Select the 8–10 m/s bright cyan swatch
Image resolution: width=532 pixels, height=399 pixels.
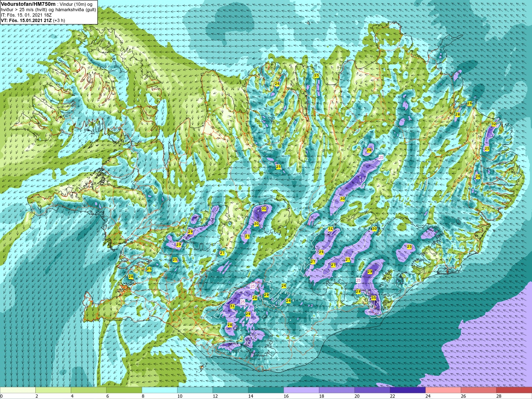pyautogui.click(x=160, y=390)
